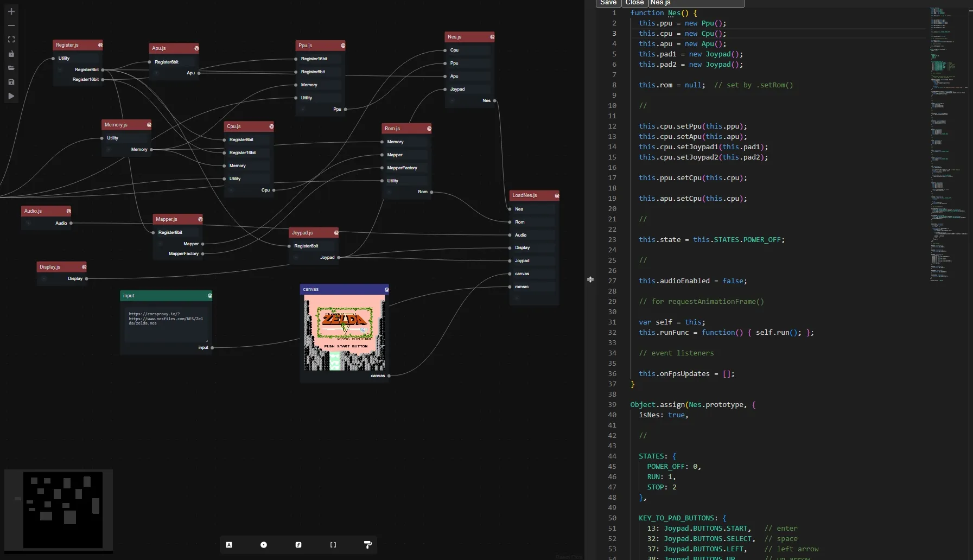This screenshot has height=560, width=973.
Task: Click the Save button in code editor
Action: coord(608,3)
